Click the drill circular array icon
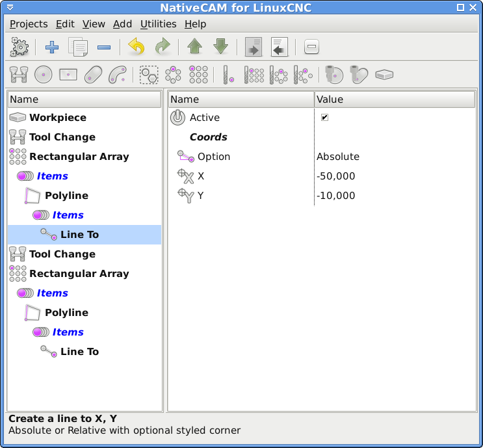Image resolution: width=483 pixels, height=448 pixels. pos(278,75)
